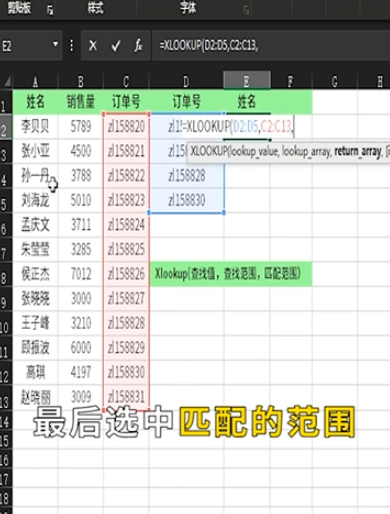Select the name cell 张小亚

tap(35, 151)
